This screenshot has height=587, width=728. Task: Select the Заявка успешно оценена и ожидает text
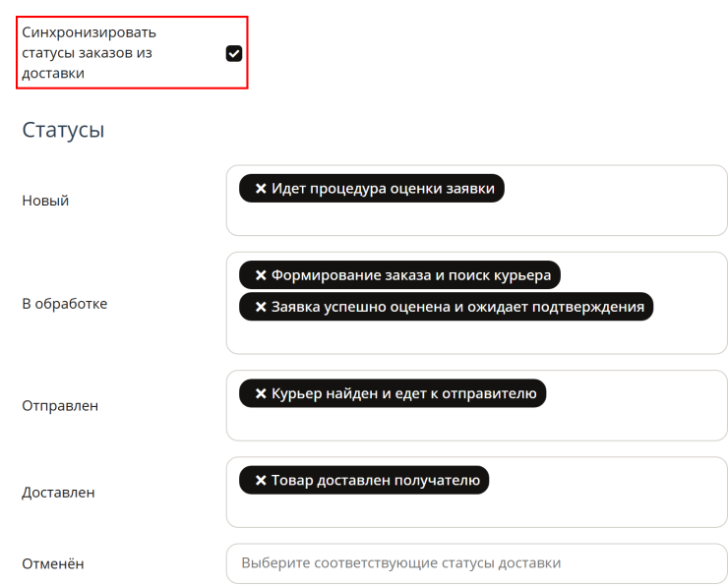pyautogui.click(x=400, y=307)
